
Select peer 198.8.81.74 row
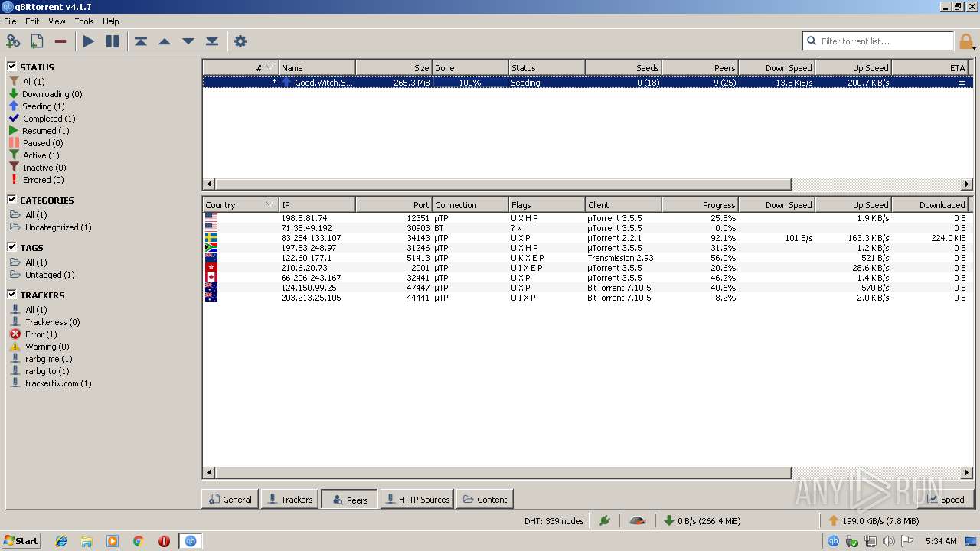click(x=587, y=218)
